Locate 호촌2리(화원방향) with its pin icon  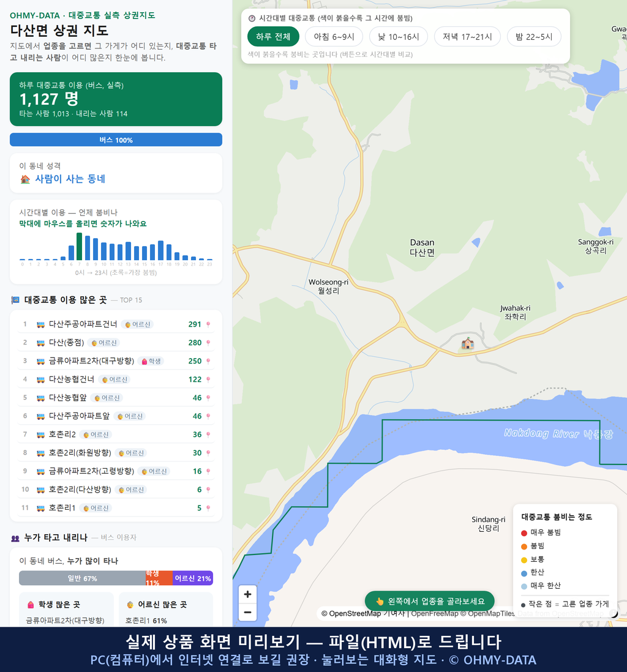(208, 454)
